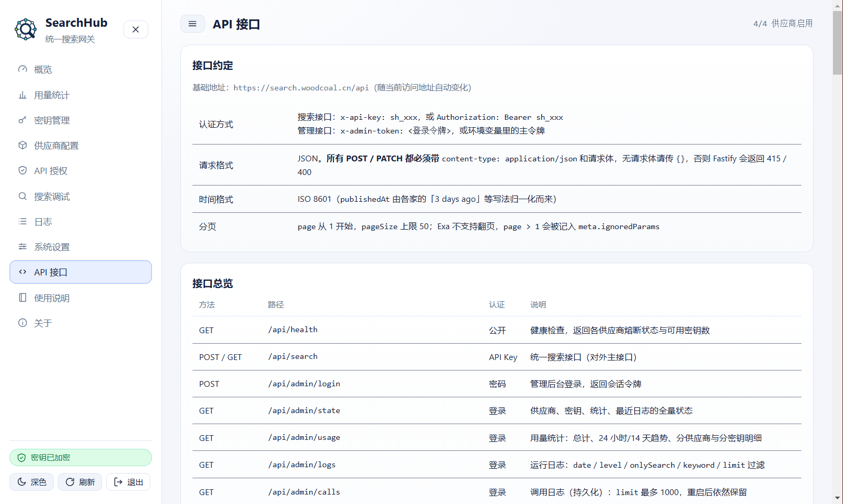The width and height of the screenshot is (843, 504).
Task: Select the 日志 sidebar entry
Action: [80, 222]
